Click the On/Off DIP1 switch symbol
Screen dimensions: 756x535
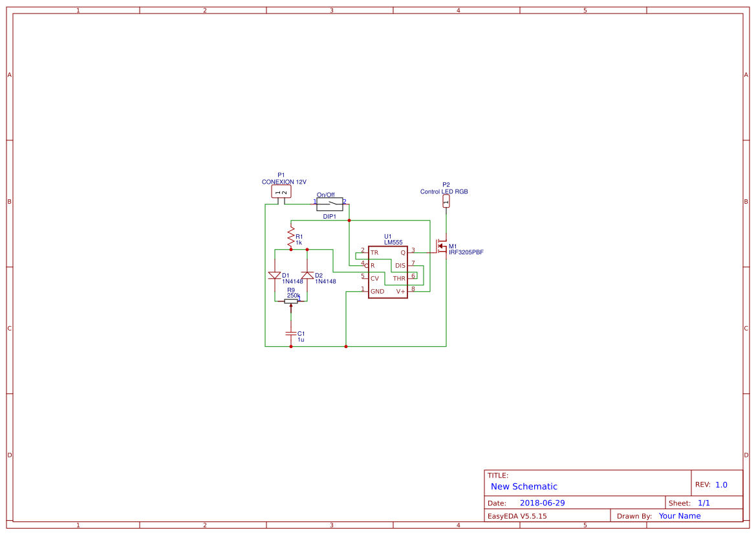coord(330,204)
